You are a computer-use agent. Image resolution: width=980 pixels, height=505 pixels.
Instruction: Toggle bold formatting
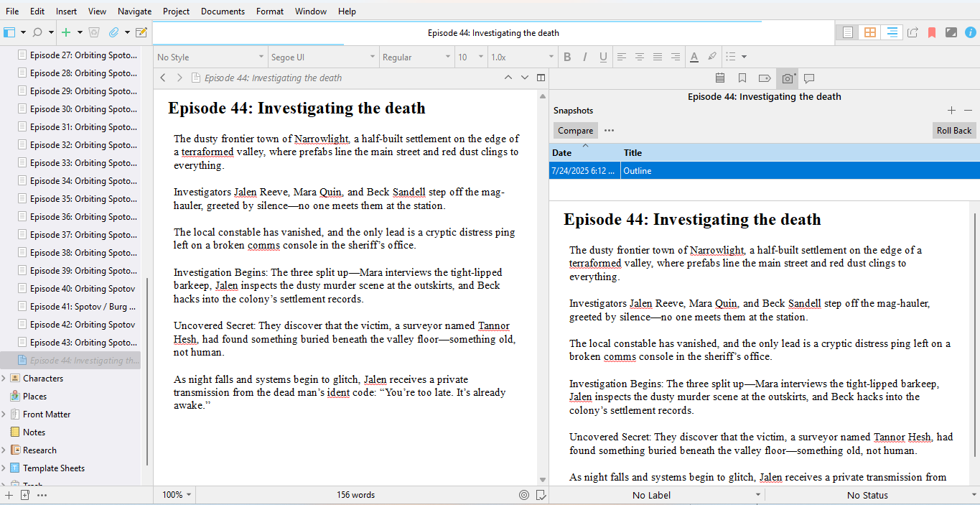click(566, 57)
